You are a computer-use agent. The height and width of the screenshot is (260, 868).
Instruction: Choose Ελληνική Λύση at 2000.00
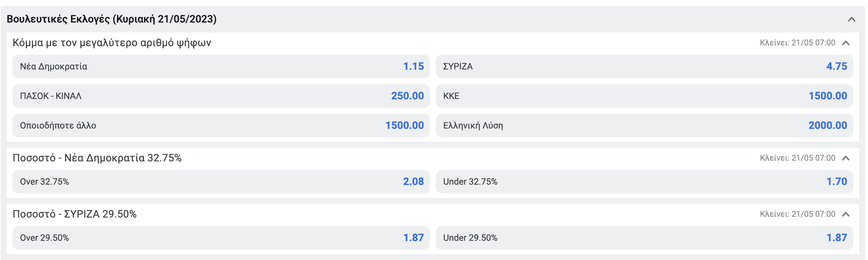645,126
